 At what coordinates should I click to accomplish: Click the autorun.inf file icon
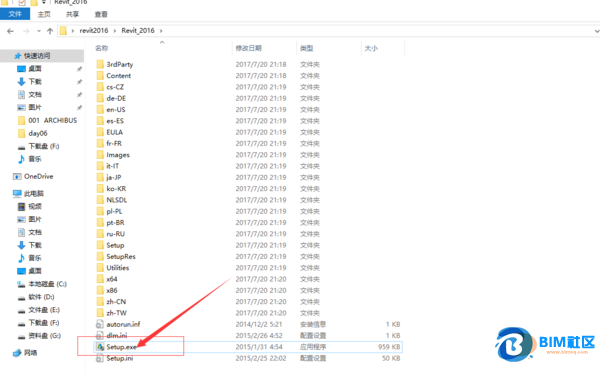(x=100, y=324)
